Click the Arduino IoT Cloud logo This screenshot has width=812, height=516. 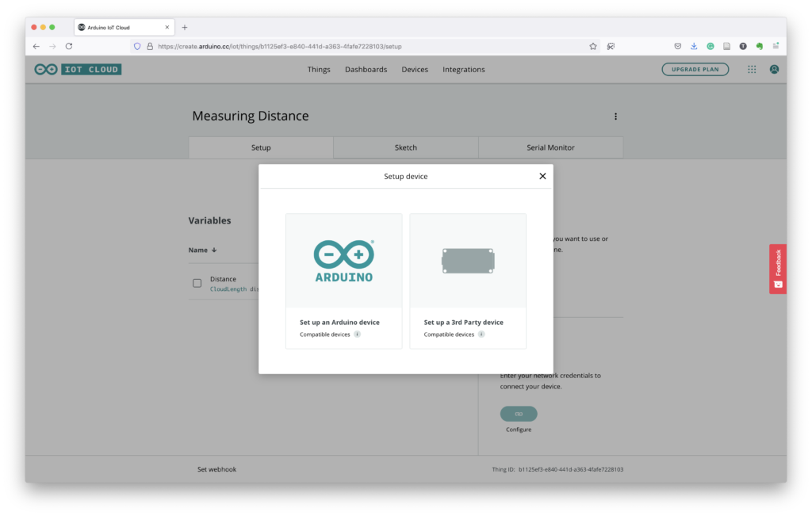tap(78, 69)
